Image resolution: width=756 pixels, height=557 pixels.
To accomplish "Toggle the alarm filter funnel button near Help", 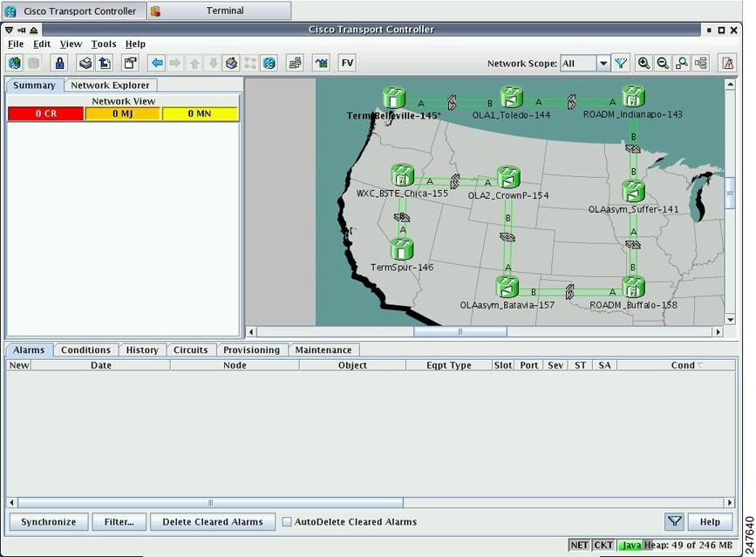I will pos(675,521).
